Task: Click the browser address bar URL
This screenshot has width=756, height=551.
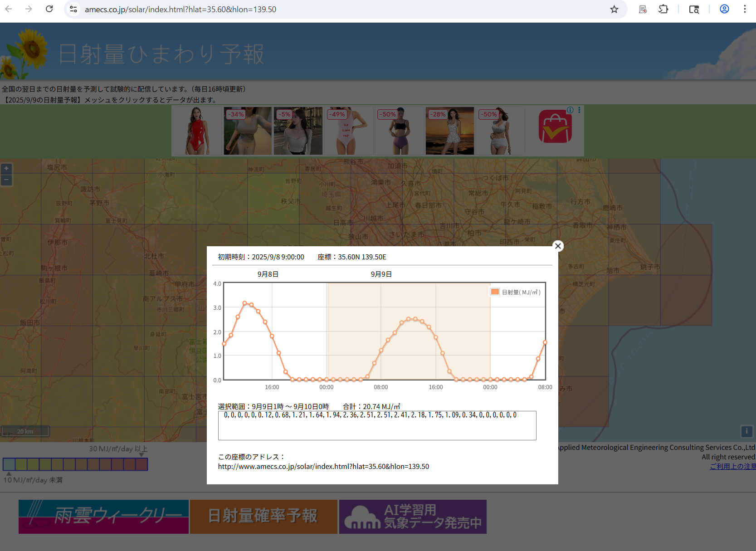Action: pyautogui.click(x=180, y=9)
